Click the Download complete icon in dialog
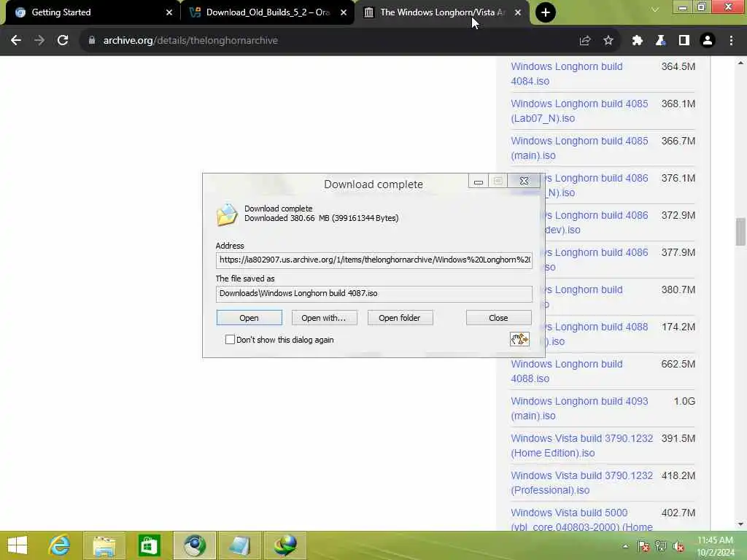The image size is (747, 560). [227, 214]
